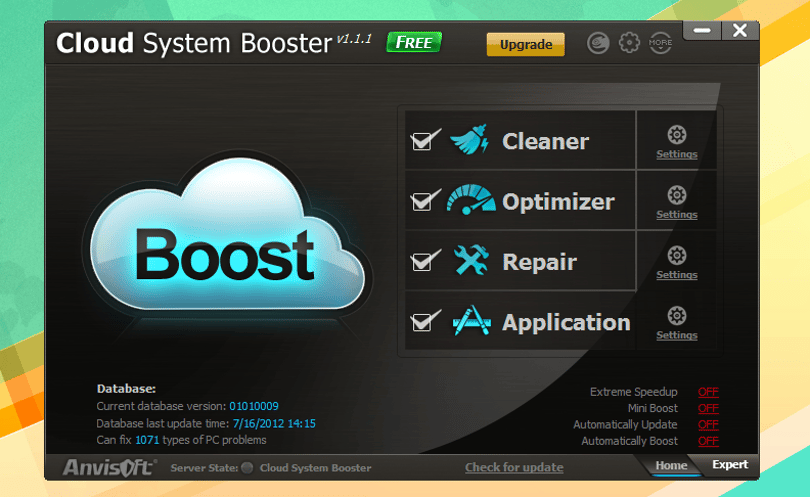Click Settings link under Application gear
This screenshot has width=810, height=497.
pyautogui.click(x=677, y=335)
